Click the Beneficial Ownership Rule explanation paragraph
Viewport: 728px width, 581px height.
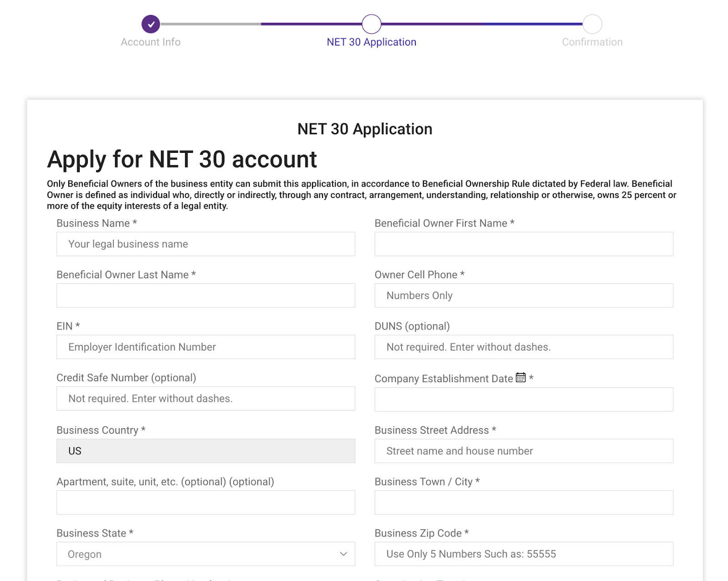pyautogui.click(x=362, y=195)
